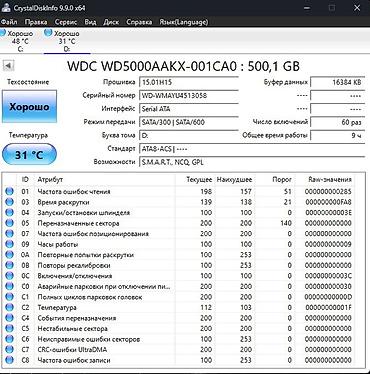Image resolution: width=370 pixels, height=374 pixels.
Task: Select the C: disk tab at 48 °C
Action: (x=20, y=41)
